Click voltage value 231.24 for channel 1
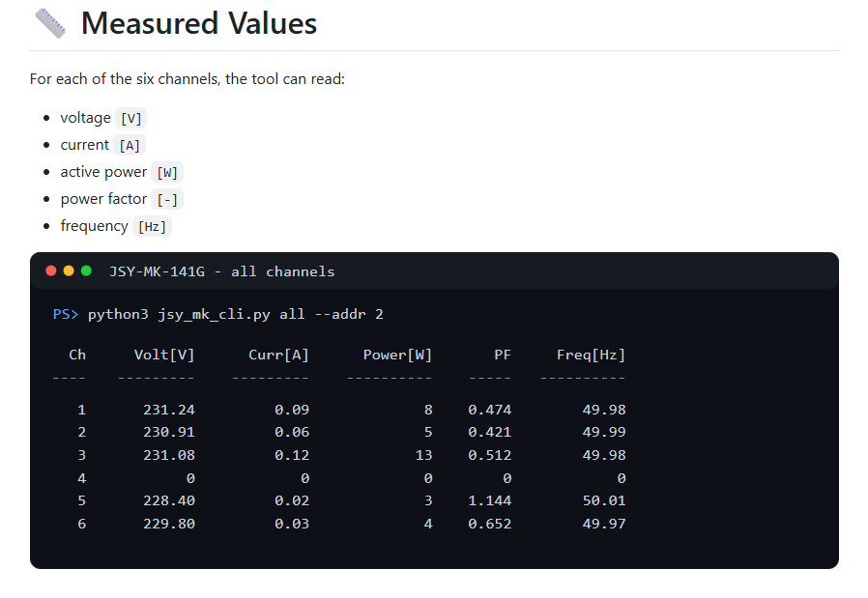This screenshot has height=598, width=868. point(169,410)
